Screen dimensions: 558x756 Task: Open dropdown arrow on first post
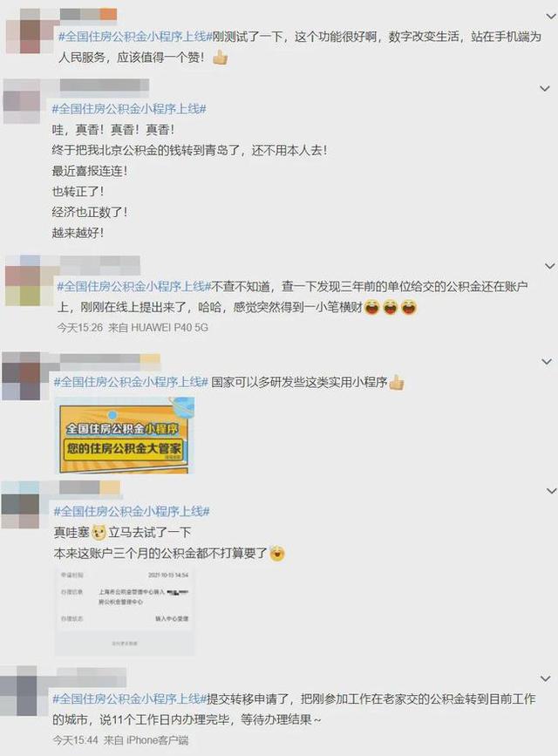coord(551,17)
